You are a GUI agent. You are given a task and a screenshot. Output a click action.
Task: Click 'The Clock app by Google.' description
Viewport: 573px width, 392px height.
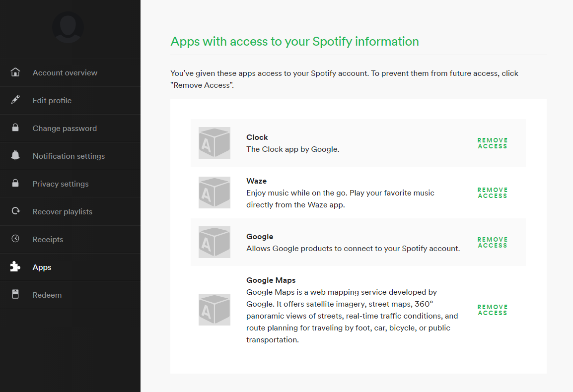293,149
